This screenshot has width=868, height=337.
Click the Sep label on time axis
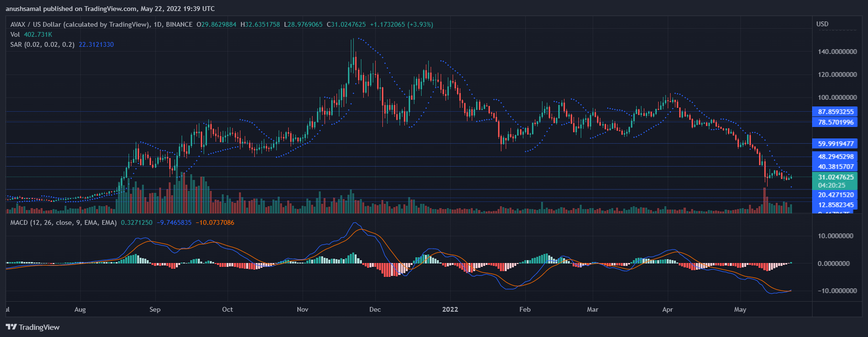[155, 309]
